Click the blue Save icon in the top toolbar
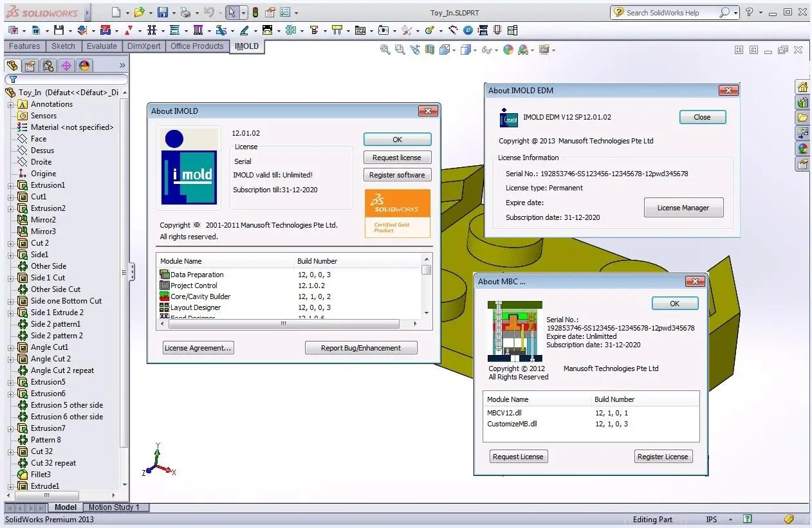 click(x=162, y=12)
